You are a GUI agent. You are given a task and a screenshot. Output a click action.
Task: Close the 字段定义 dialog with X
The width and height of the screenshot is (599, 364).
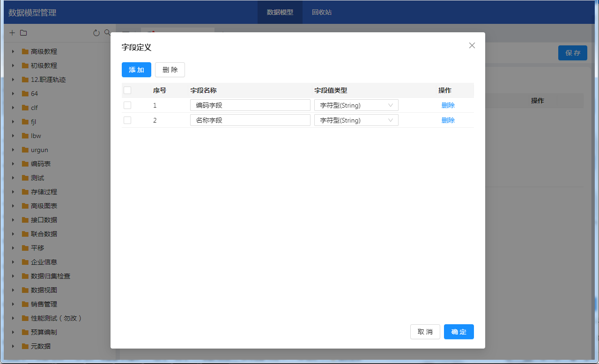472,45
